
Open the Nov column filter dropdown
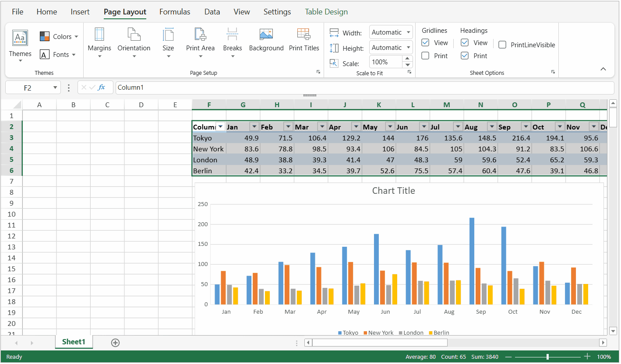point(594,127)
